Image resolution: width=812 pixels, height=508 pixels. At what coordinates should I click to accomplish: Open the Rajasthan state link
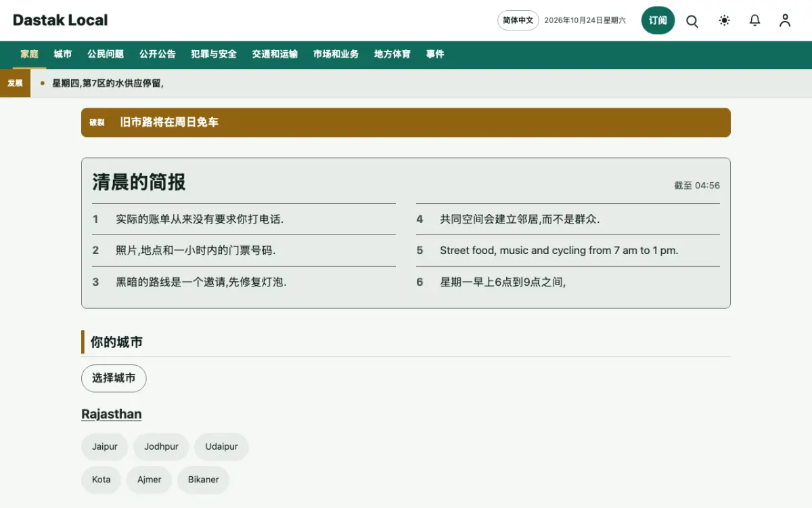[112, 415]
